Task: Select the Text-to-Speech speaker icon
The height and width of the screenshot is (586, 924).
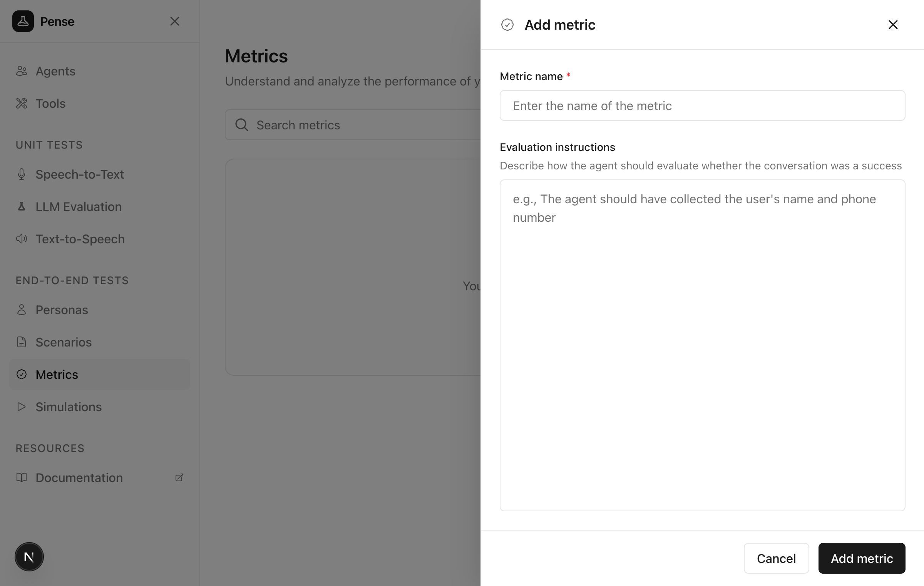Action: pyautogui.click(x=22, y=239)
